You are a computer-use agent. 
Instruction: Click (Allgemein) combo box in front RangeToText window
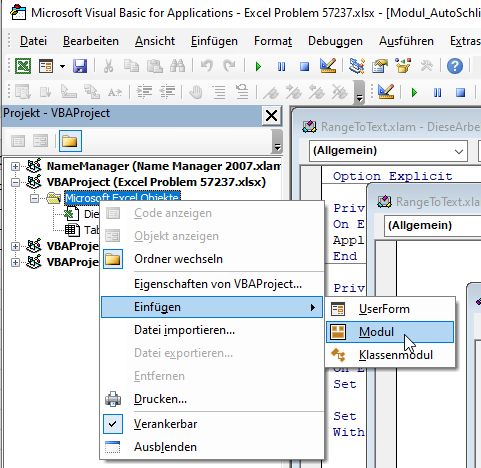(433, 225)
